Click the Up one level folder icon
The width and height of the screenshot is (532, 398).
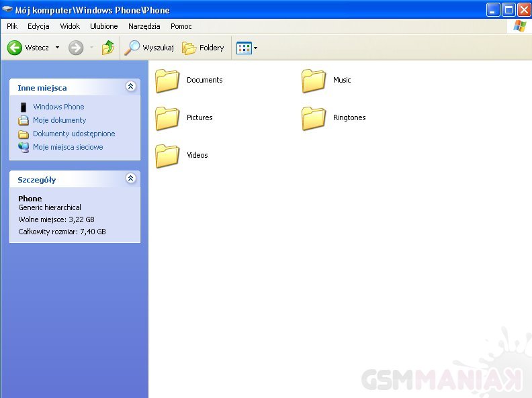[107, 48]
